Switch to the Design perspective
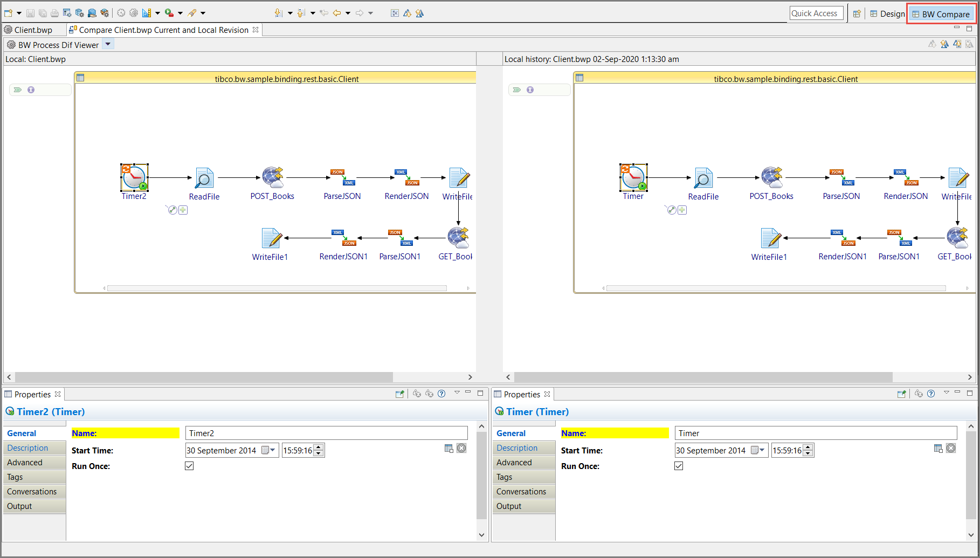This screenshot has width=980, height=558. point(887,14)
